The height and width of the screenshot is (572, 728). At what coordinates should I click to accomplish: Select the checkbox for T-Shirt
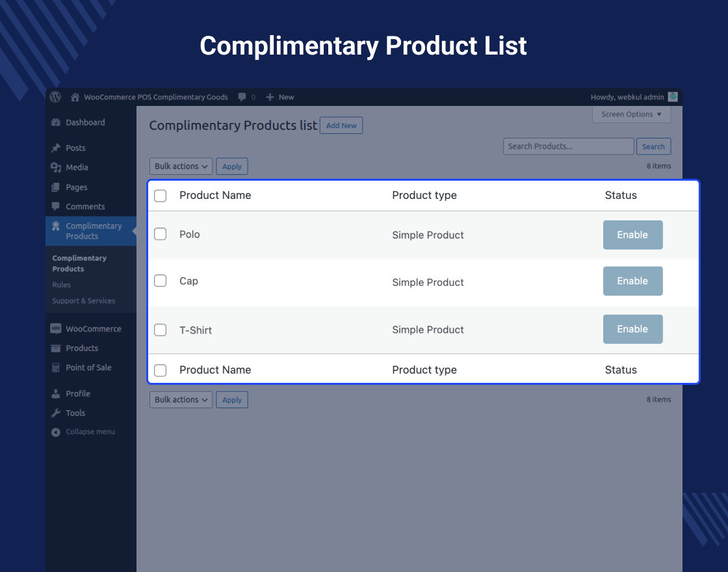tap(160, 330)
